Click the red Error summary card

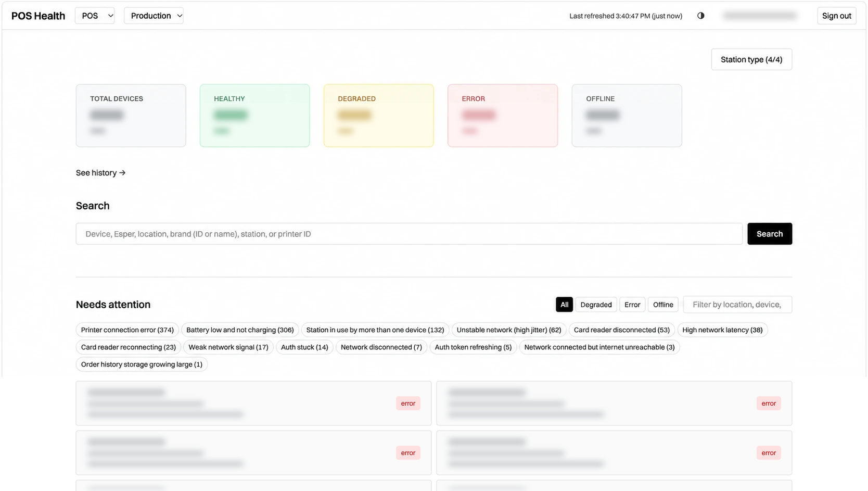pos(503,116)
